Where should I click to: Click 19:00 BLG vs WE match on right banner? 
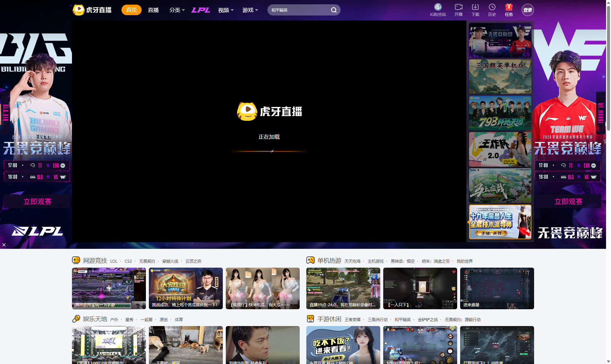coord(568,177)
